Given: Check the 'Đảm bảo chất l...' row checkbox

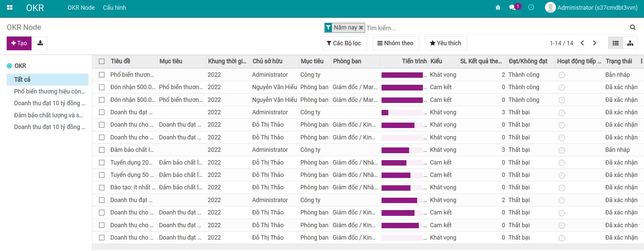Looking at the screenshot, I should pyautogui.click(x=102, y=150).
